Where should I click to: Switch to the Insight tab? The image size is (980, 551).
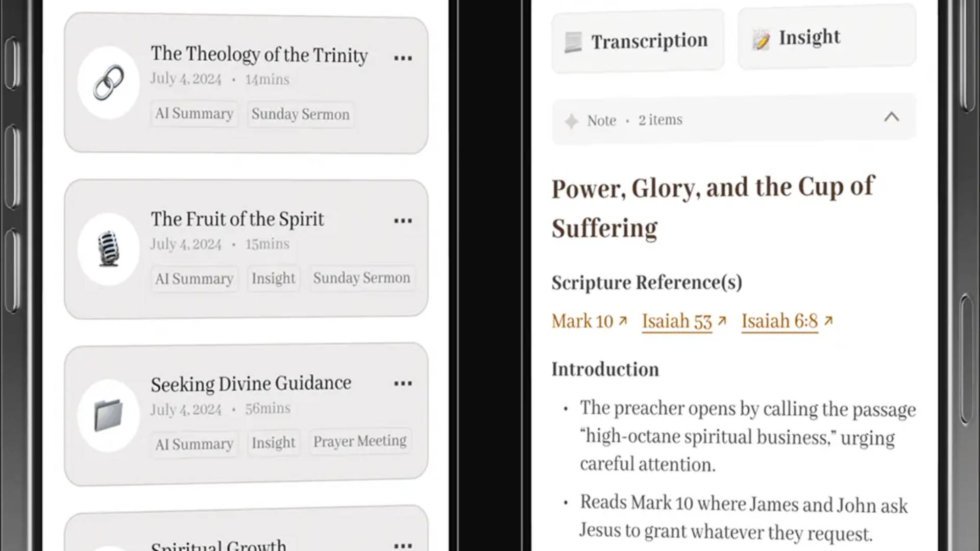(826, 38)
